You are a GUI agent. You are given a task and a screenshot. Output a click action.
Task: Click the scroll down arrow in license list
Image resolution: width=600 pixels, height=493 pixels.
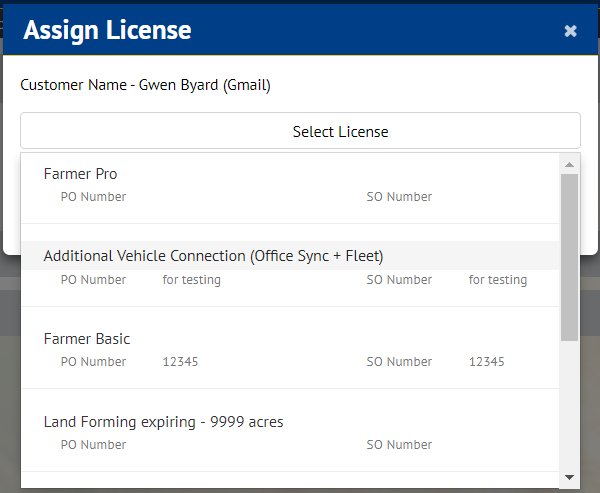coord(569,477)
